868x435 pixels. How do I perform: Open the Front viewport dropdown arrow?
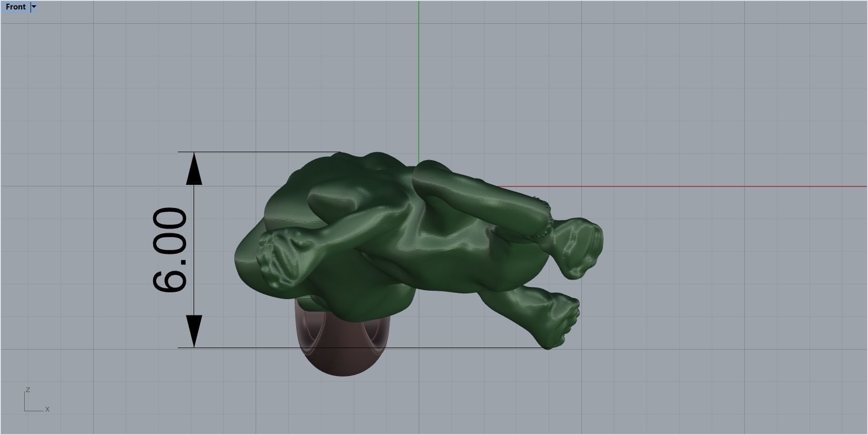[34, 7]
